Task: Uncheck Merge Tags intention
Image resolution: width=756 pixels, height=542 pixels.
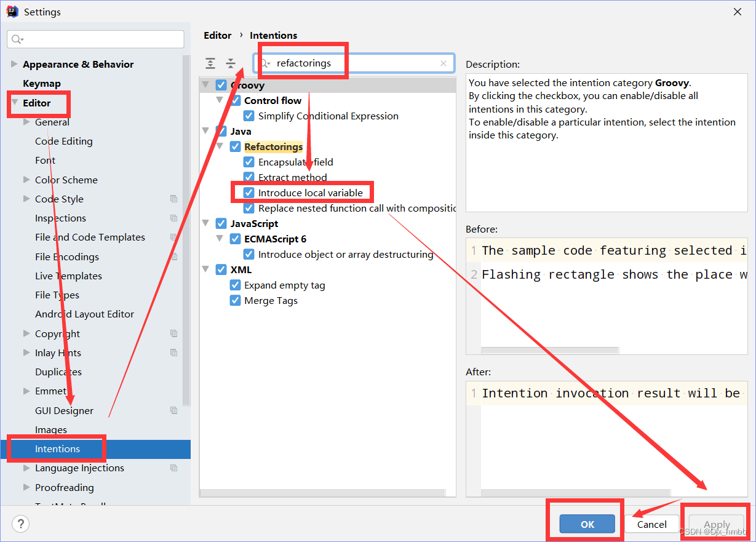Action: [x=235, y=300]
